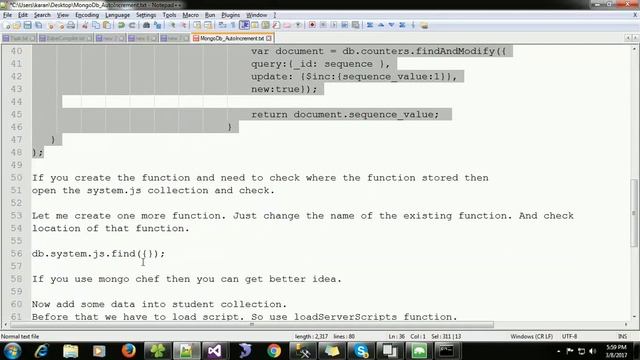Click the horizontal scrollbar thumb
Image resolution: width=640 pixels, height=360 pixels.
[252, 325]
